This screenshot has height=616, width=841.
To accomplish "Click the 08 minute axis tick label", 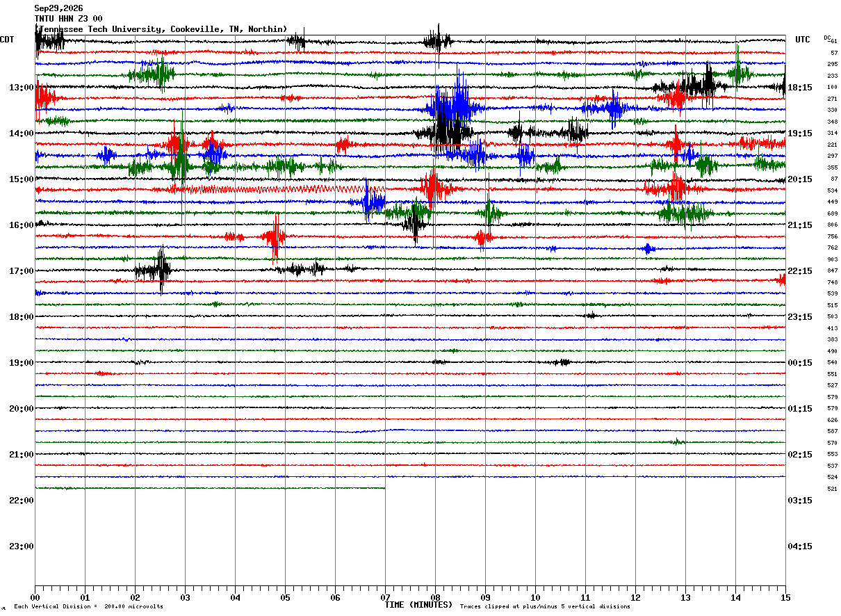I will click(435, 597).
